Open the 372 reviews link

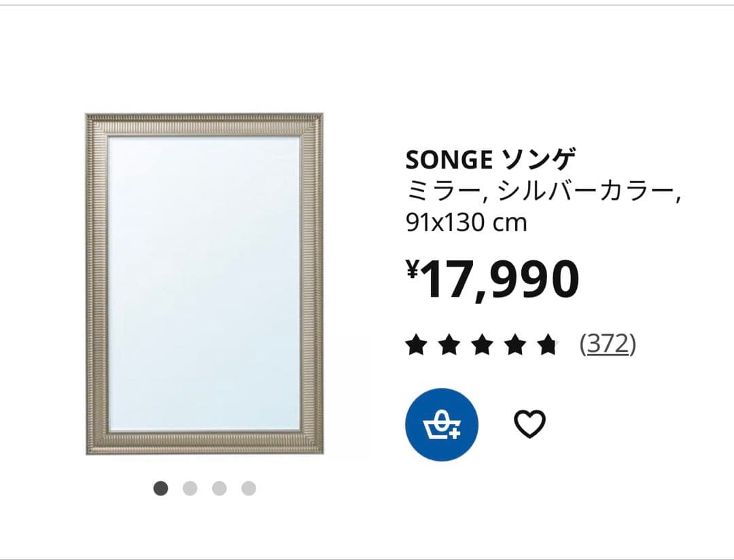point(607,345)
